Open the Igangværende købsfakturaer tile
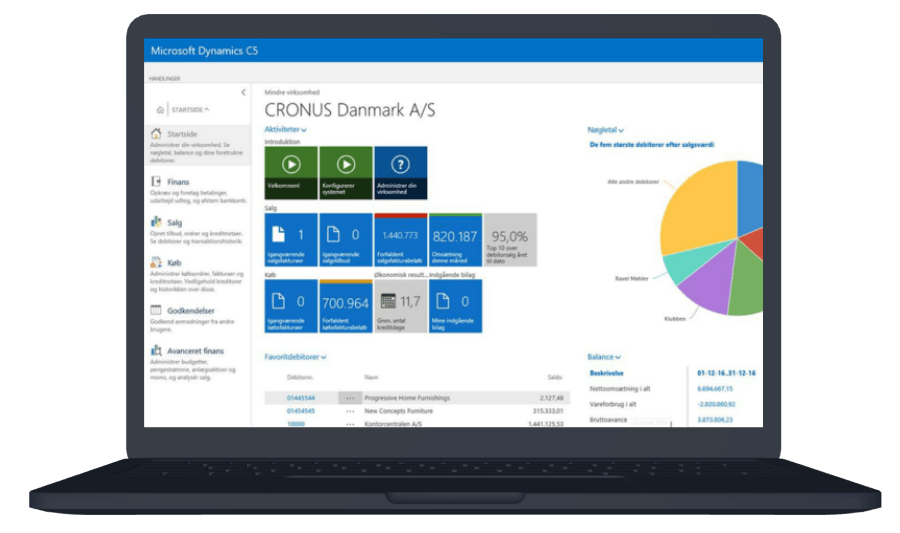 click(x=291, y=306)
